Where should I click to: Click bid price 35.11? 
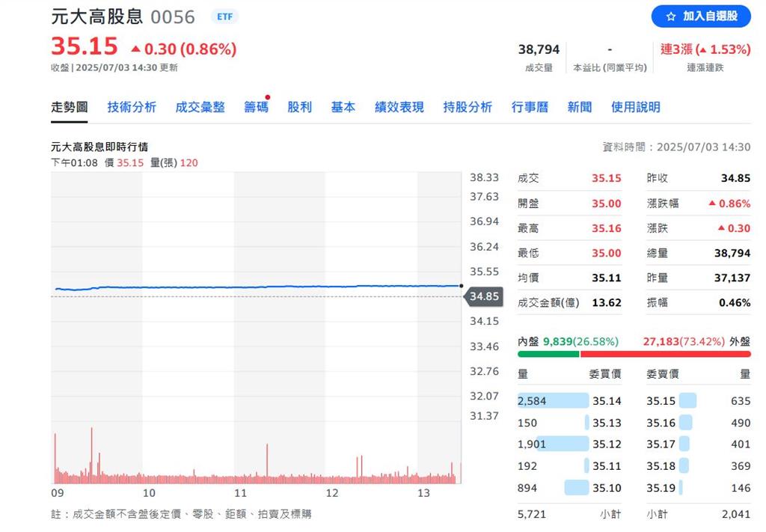pos(607,466)
